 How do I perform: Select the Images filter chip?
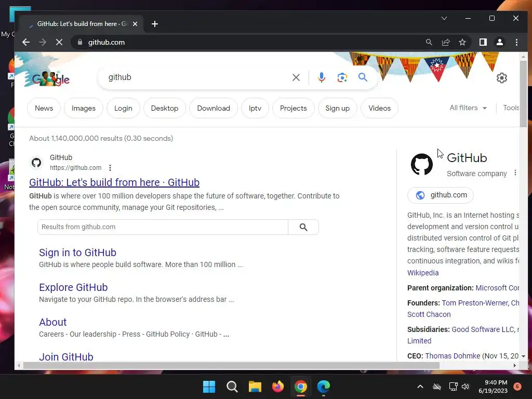[84, 108]
